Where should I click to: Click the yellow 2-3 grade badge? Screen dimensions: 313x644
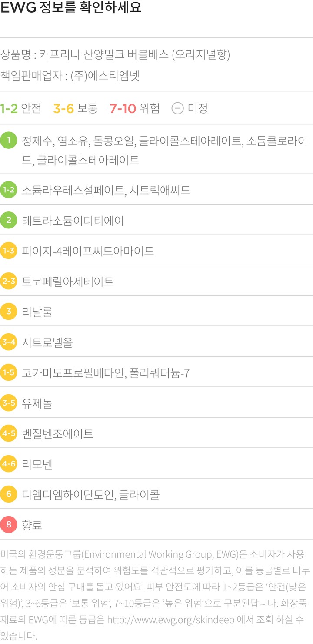[9, 281]
